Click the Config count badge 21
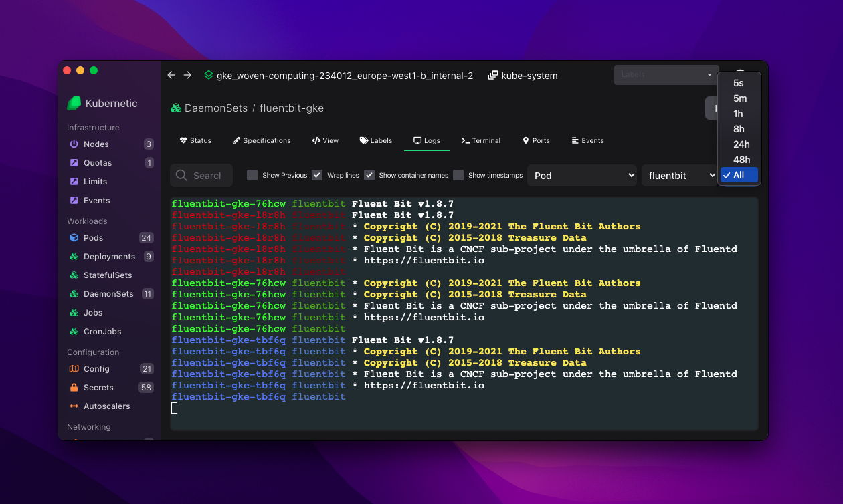This screenshot has height=504, width=843. 147,369
